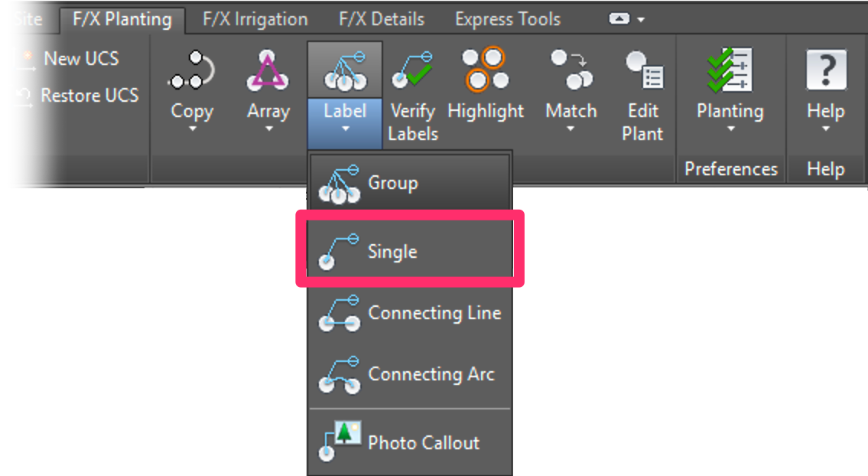Open the Array plant tool

(267, 77)
